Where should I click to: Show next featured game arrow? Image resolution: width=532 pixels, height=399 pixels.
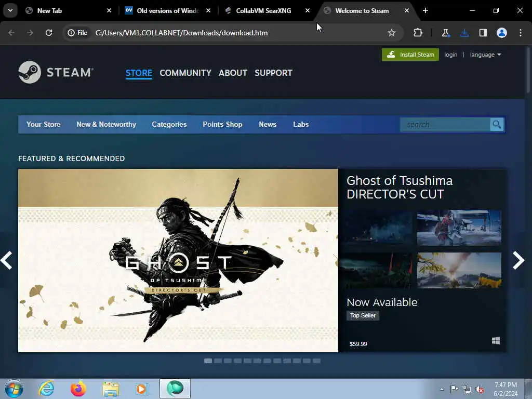point(518,260)
